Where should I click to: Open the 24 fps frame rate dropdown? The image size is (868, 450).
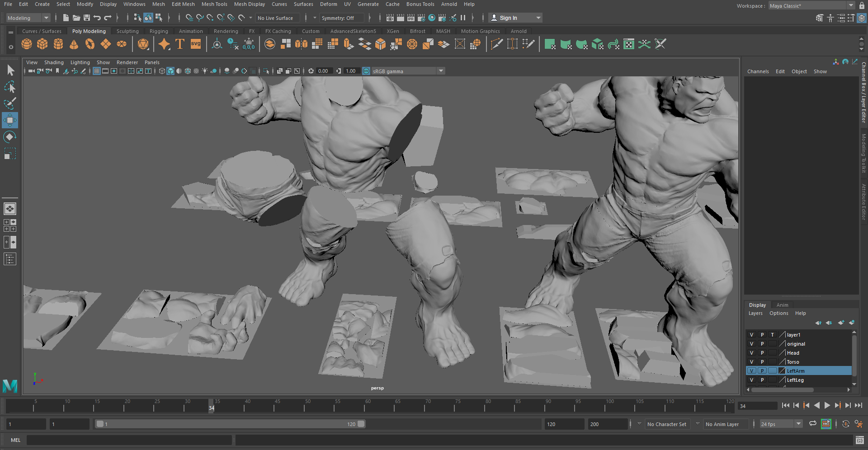pos(781,424)
